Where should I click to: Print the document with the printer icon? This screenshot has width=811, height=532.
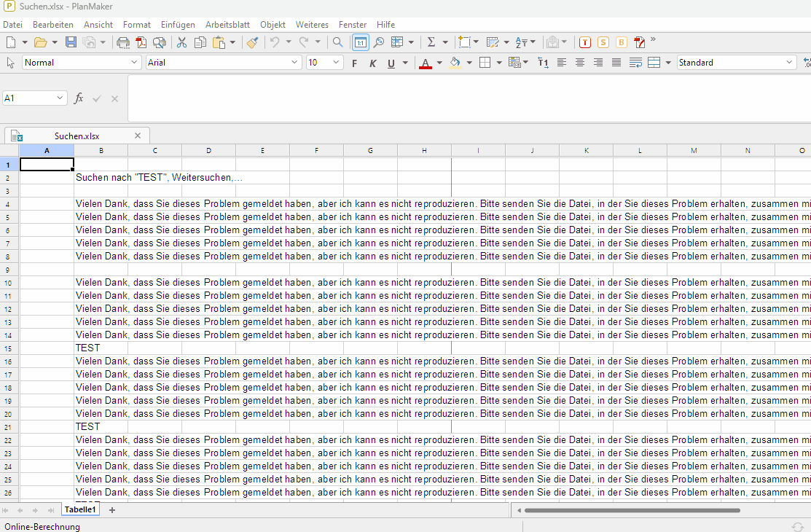123,42
